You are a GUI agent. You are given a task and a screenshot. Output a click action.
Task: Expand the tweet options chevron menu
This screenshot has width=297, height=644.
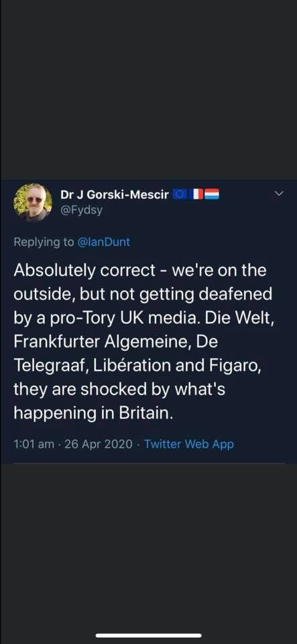click(x=278, y=193)
